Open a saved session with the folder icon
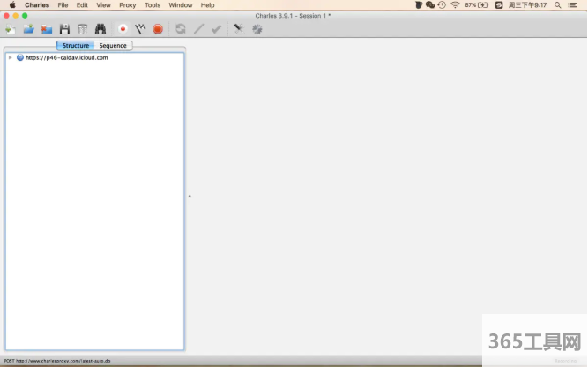This screenshot has height=367, width=588. 28,29
